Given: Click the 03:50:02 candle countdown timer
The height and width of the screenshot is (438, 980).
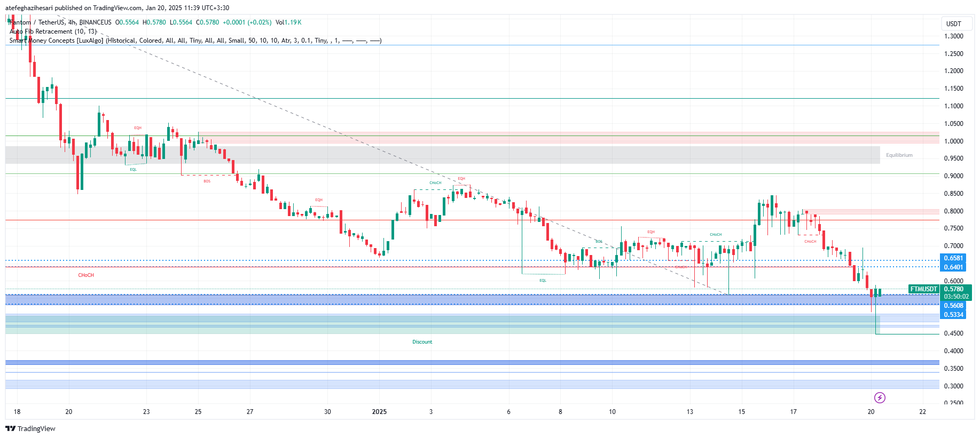Looking at the screenshot, I should (956, 297).
